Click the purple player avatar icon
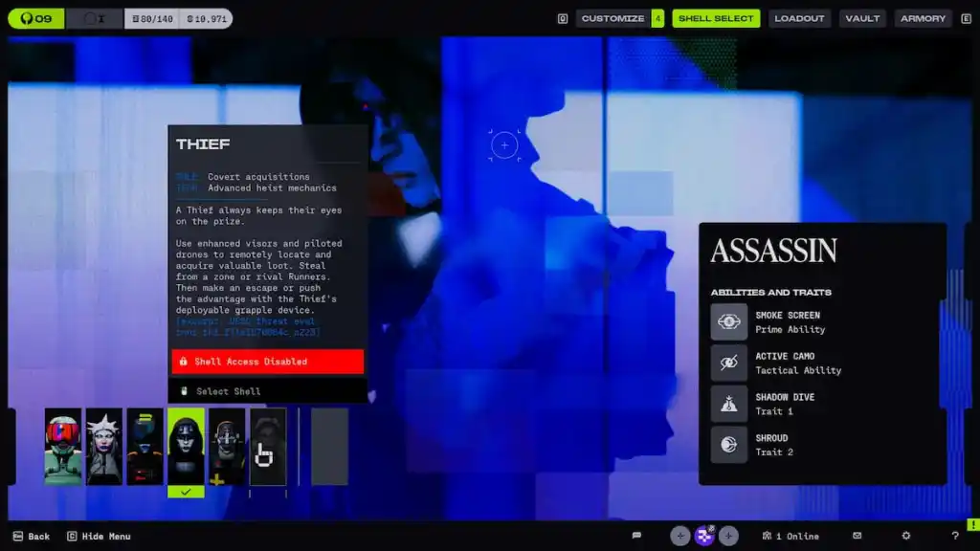This screenshot has width=980, height=551. (704, 536)
